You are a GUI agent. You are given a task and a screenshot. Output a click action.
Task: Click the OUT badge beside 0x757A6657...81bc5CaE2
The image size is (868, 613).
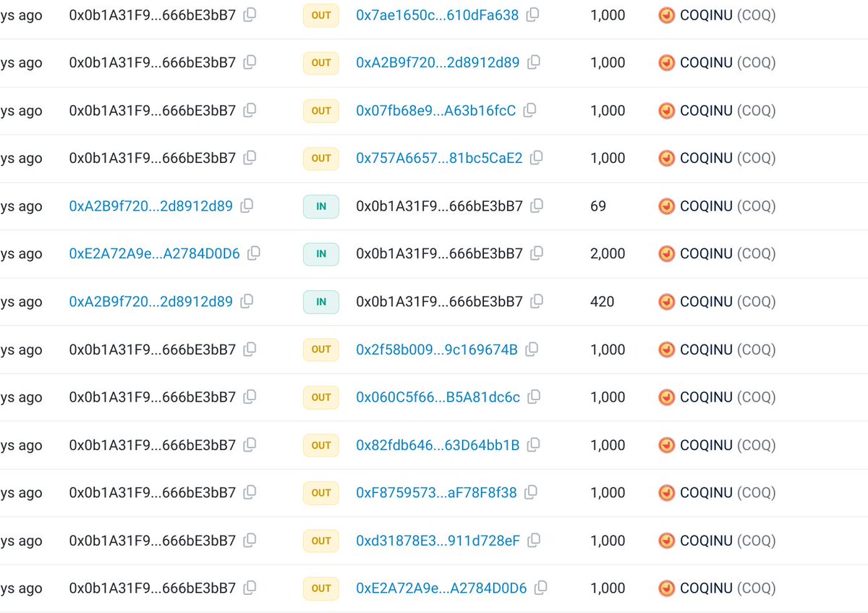(x=321, y=158)
